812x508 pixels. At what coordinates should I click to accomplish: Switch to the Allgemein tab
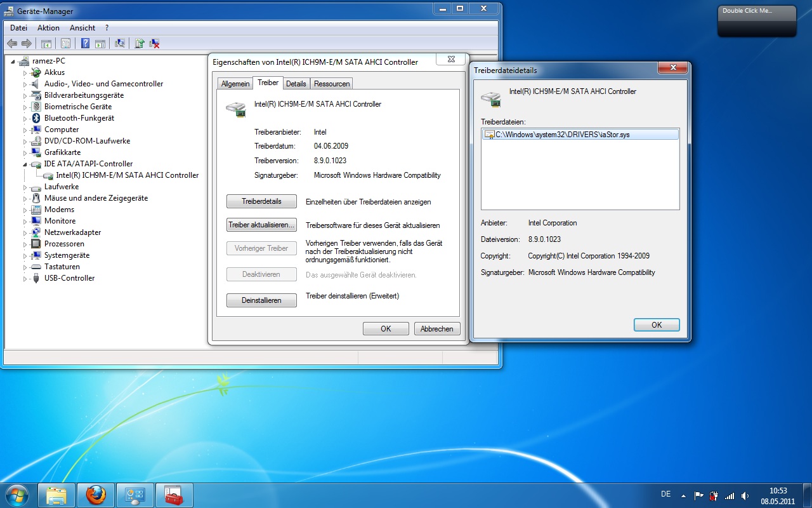point(235,84)
